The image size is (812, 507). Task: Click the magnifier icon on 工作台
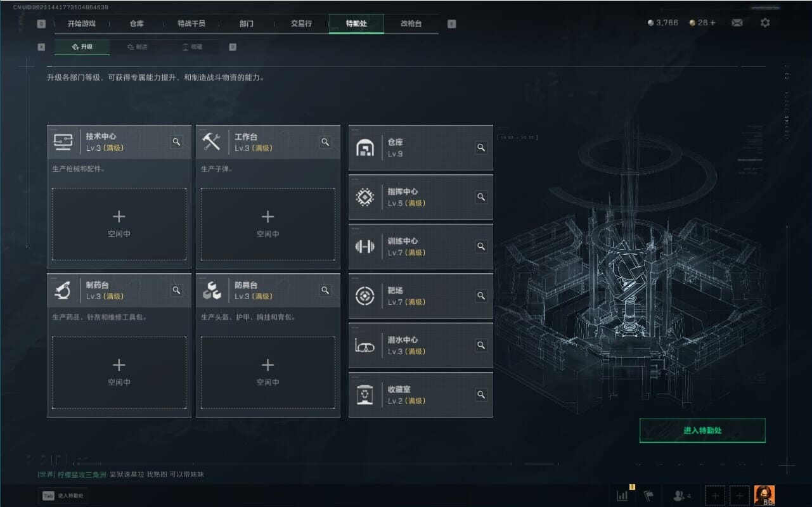coord(325,142)
